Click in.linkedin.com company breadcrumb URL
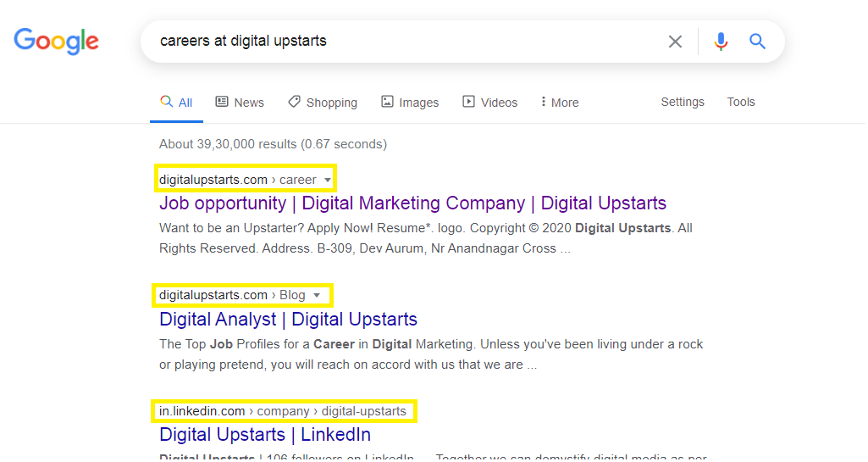Image resolution: width=868 pixels, height=462 pixels. pyautogui.click(x=283, y=411)
